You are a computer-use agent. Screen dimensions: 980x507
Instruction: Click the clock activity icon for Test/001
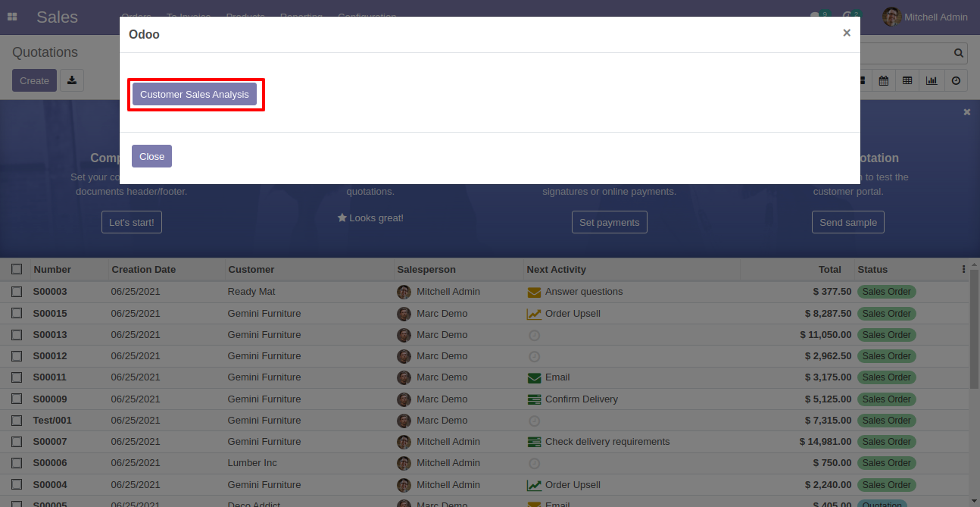click(534, 421)
